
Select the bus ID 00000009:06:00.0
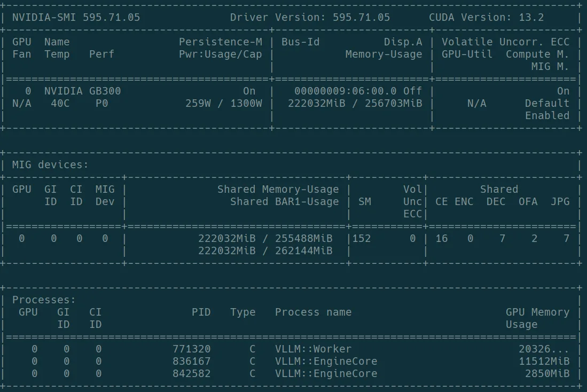[x=345, y=91]
